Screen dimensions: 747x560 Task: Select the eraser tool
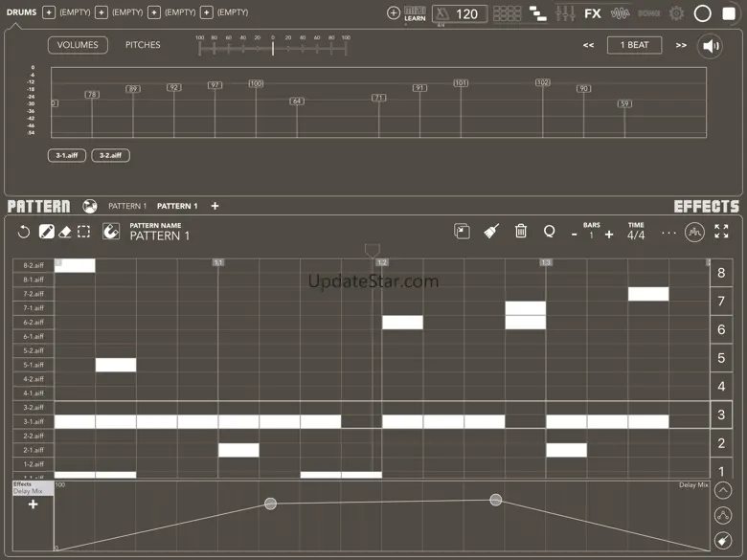click(x=65, y=232)
